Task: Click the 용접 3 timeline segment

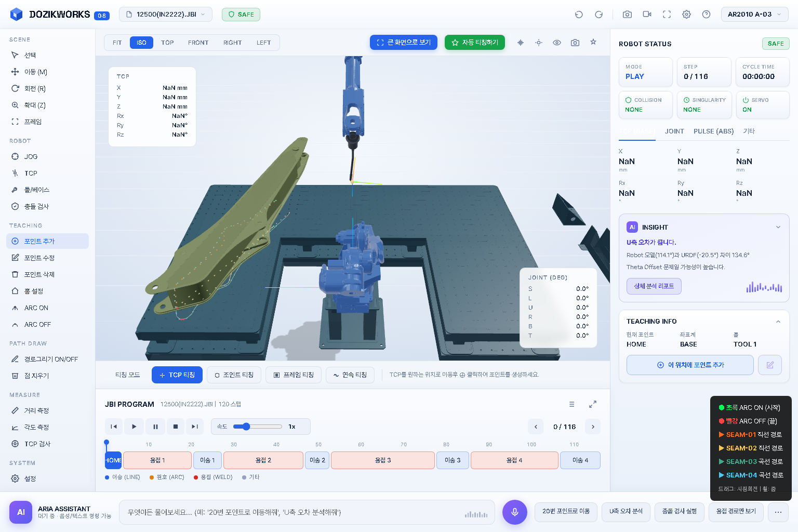Action: (x=383, y=460)
